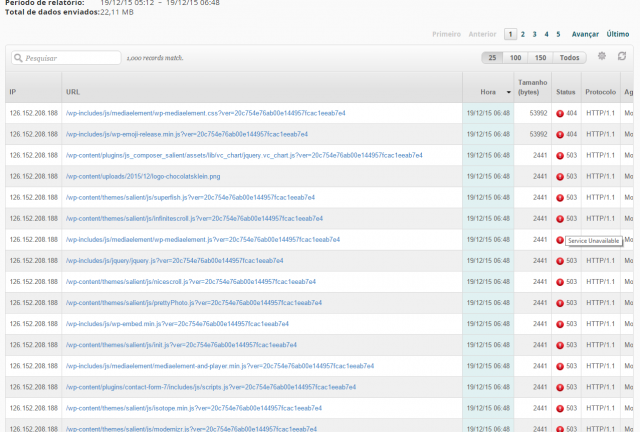Click the Service Unavailable tooltip

(x=593, y=241)
